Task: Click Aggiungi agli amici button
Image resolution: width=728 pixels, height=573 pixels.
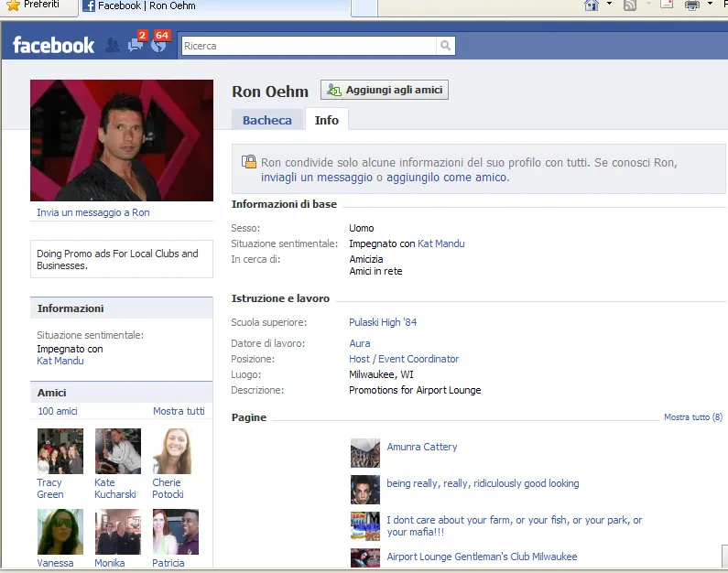Action: click(x=385, y=90)
